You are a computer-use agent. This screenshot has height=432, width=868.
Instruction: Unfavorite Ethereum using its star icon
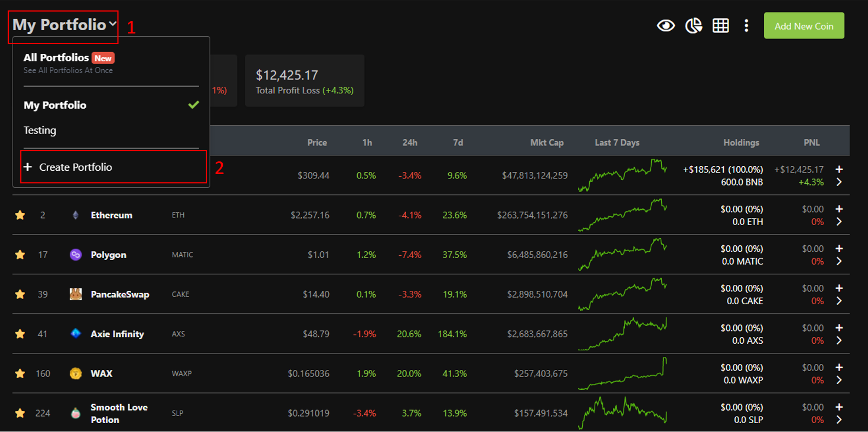pyautogui.click(x=20, y=215)
